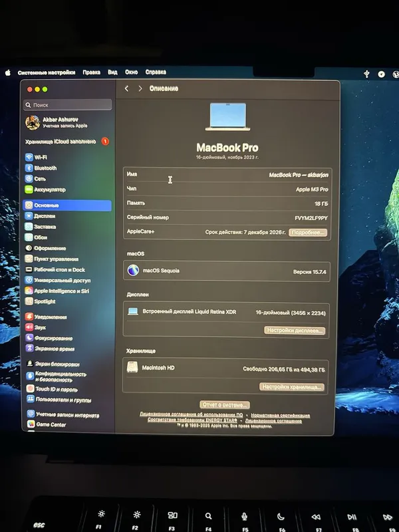
Task: Open the Правка menu
Action: pyautogui.click(x=92, y=72)
